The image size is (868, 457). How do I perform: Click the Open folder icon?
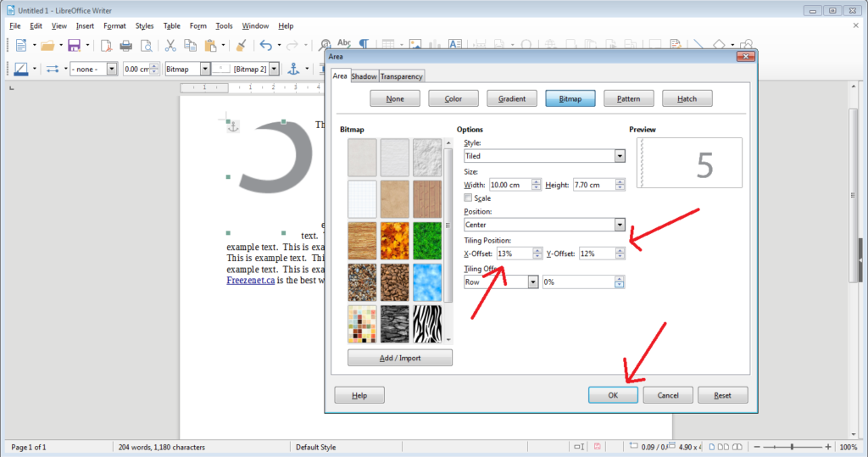click(x=47, y=45)
